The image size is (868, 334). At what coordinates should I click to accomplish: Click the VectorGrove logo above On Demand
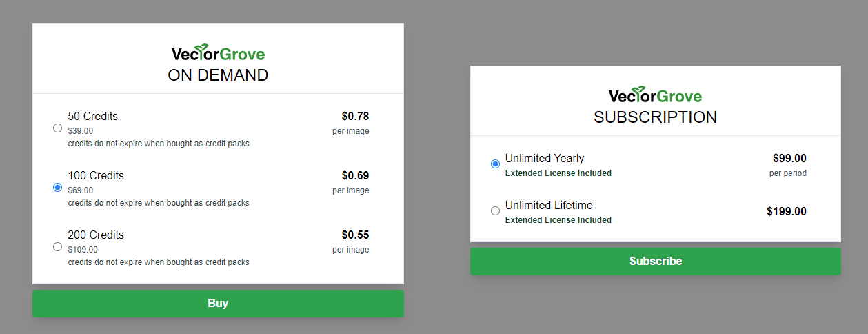pyautogui.click(x=218, y=53)
